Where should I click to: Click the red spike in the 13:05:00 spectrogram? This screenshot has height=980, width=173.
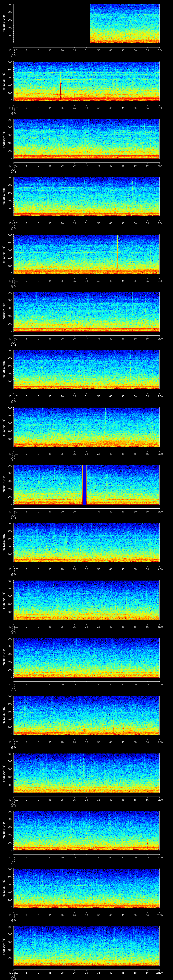(60, 91)
